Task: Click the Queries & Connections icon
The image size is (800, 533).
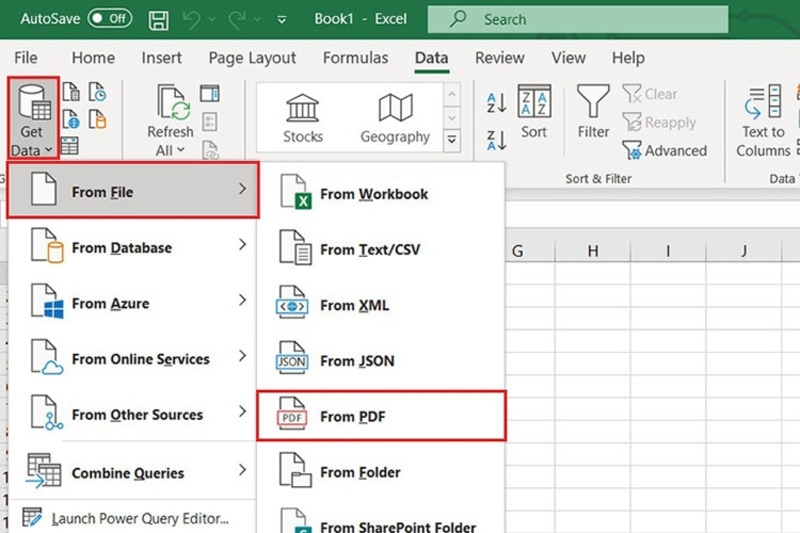Action: coord(210,93)
